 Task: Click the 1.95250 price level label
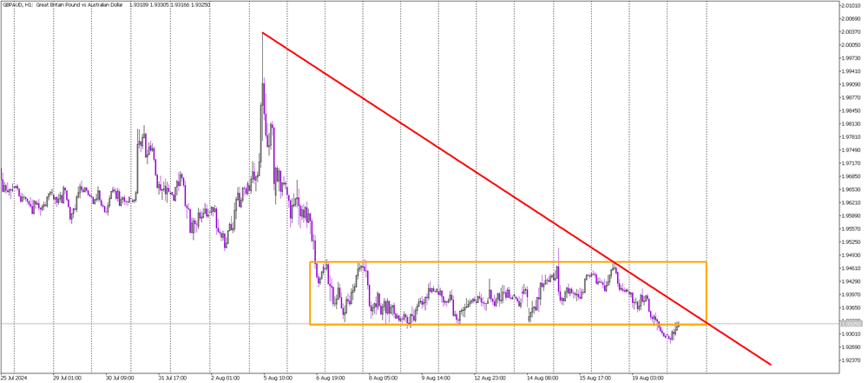(x=852, y=242)
